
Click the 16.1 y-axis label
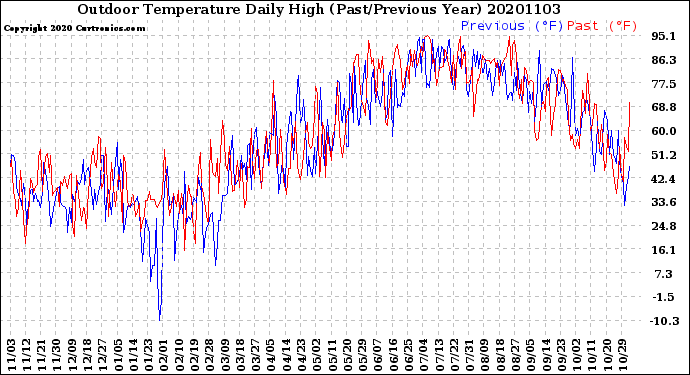[x=664, y=250]
